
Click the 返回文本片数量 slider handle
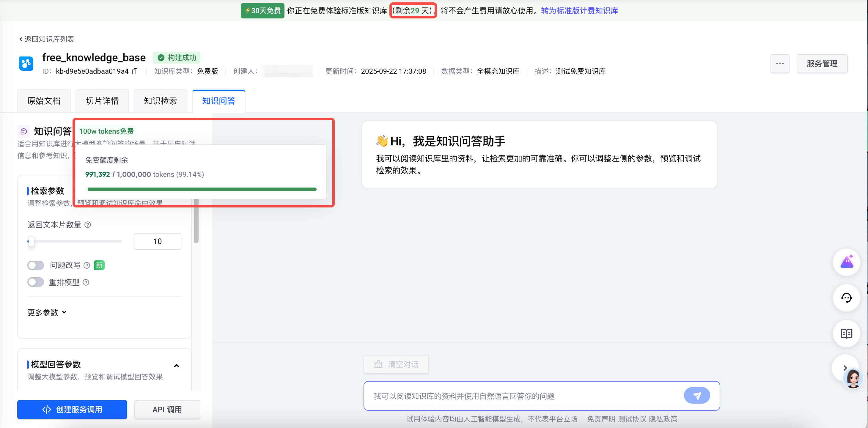(31, 241)
